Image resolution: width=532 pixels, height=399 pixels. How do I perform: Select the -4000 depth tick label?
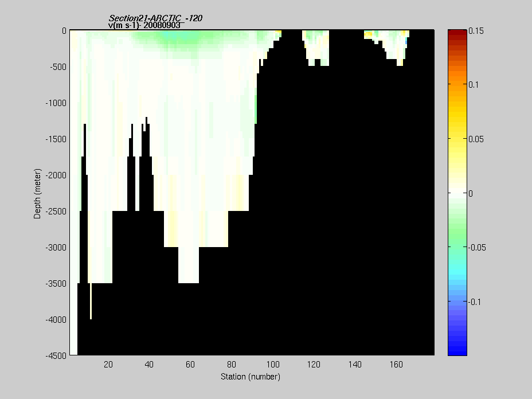[56, 320]
